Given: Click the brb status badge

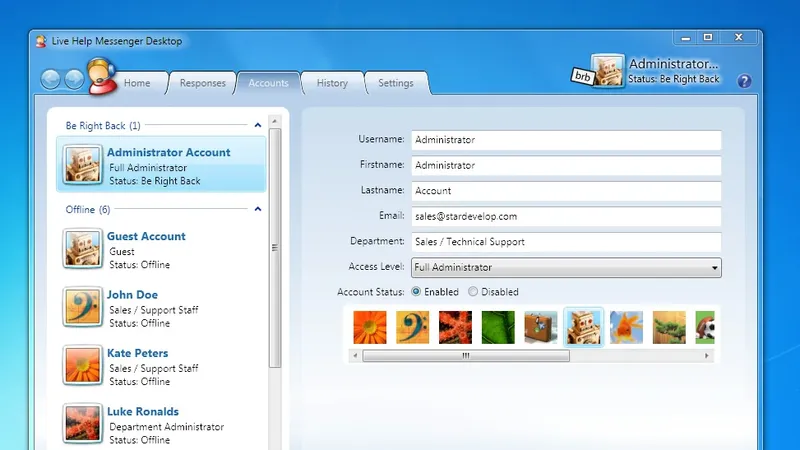Looking at the screenshot, I should 582,76.
